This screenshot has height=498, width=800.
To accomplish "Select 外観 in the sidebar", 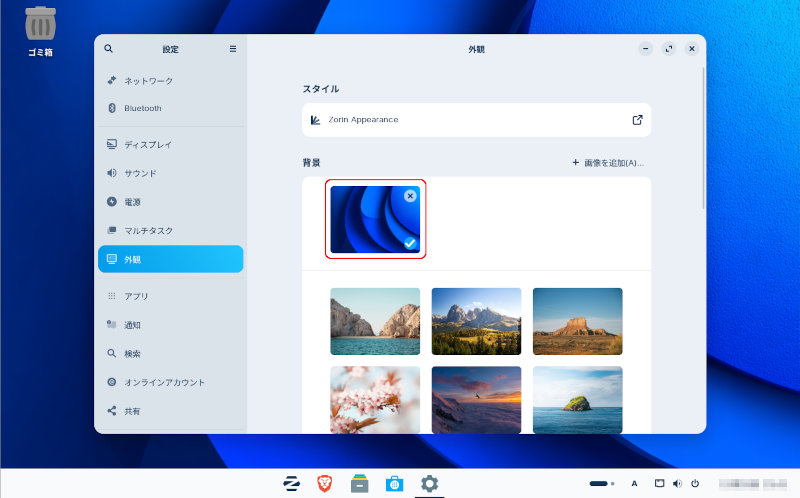I will pos(170,259).
